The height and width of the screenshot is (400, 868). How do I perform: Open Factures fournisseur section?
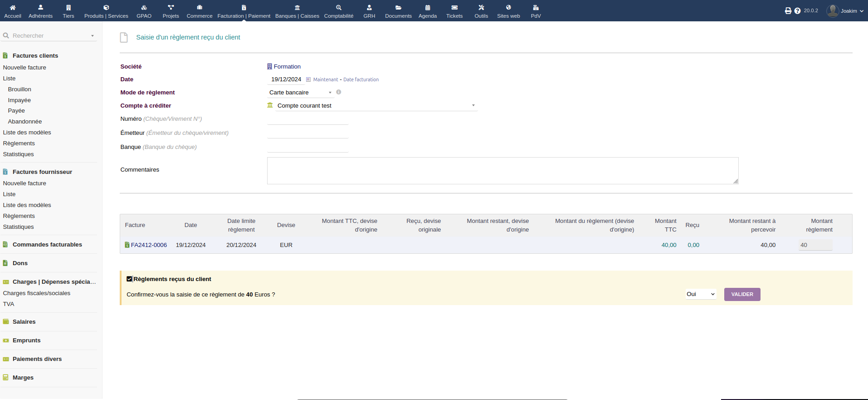42,172
